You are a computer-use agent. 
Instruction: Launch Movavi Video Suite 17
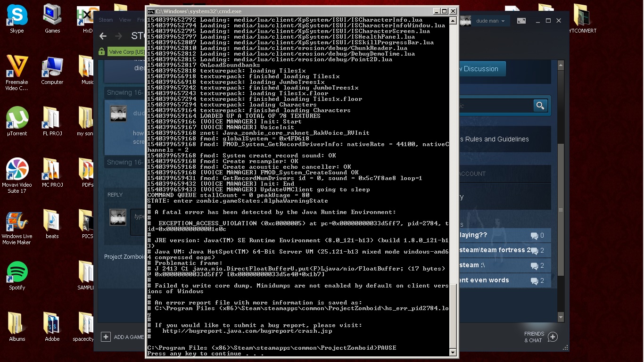click(x=17, y=175)
